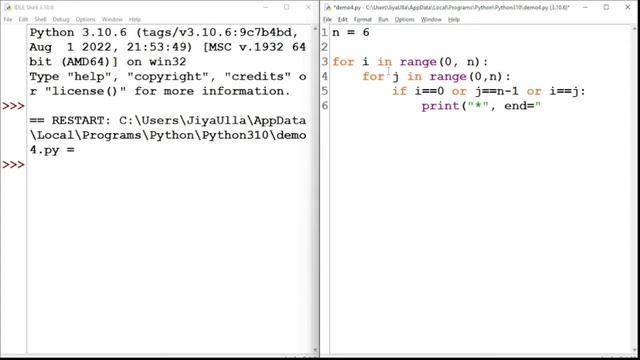Image resolution: width=640 pixels, height=360 pixels.
Task: Click the 'if i==0 or j==n-1' line
Action: tap(489, 91)
